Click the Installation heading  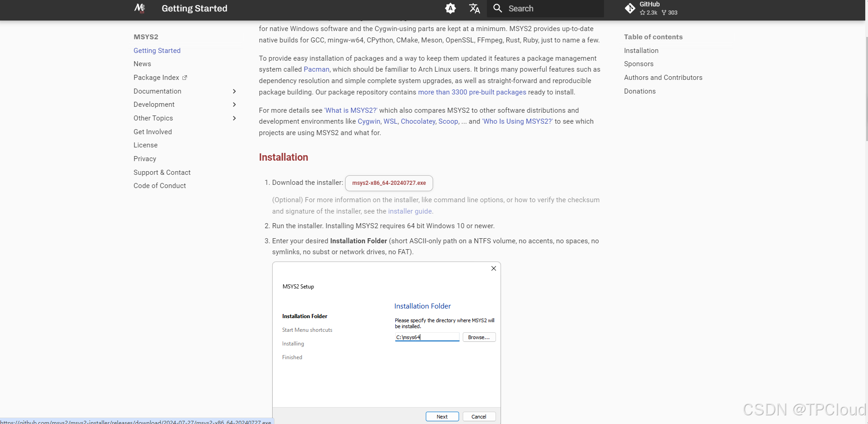pos(284,157)
